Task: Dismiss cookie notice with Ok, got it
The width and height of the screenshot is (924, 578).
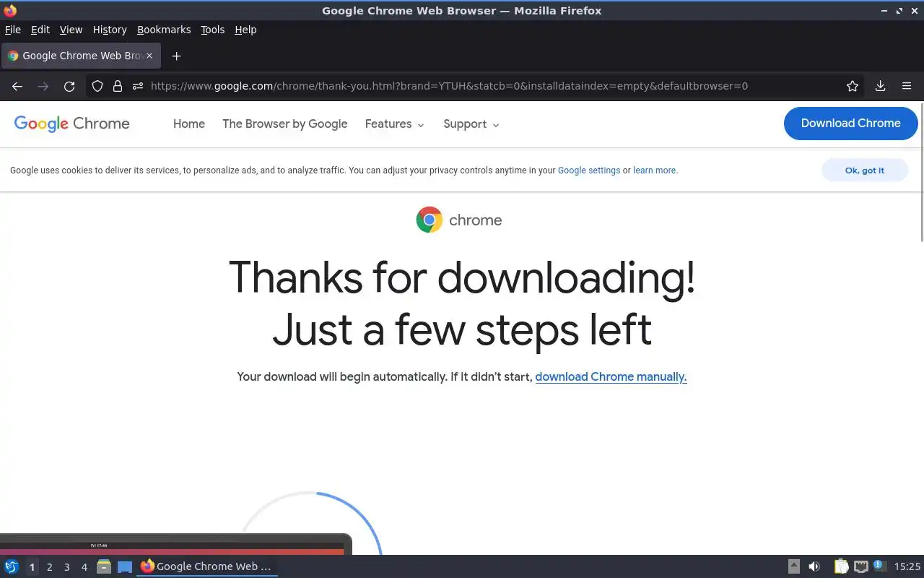Action: [864, 171]
